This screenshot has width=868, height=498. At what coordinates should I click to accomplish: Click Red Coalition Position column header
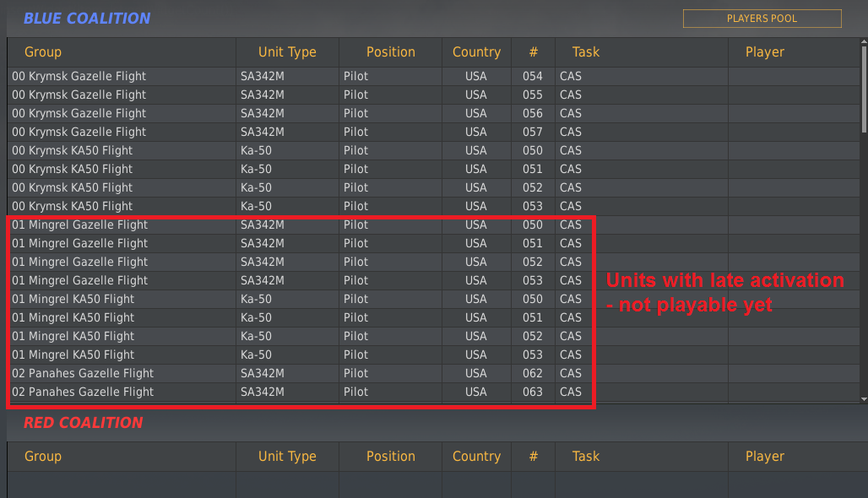(390, 457)
